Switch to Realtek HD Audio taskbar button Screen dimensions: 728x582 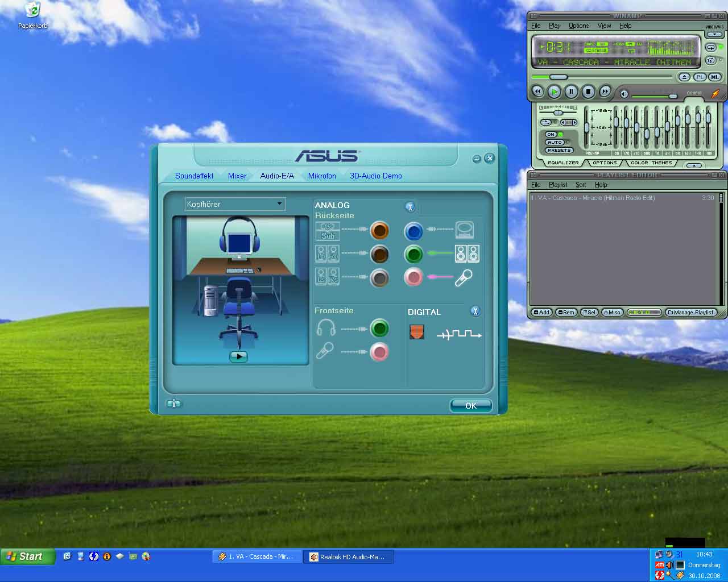(x=349, y=557)
